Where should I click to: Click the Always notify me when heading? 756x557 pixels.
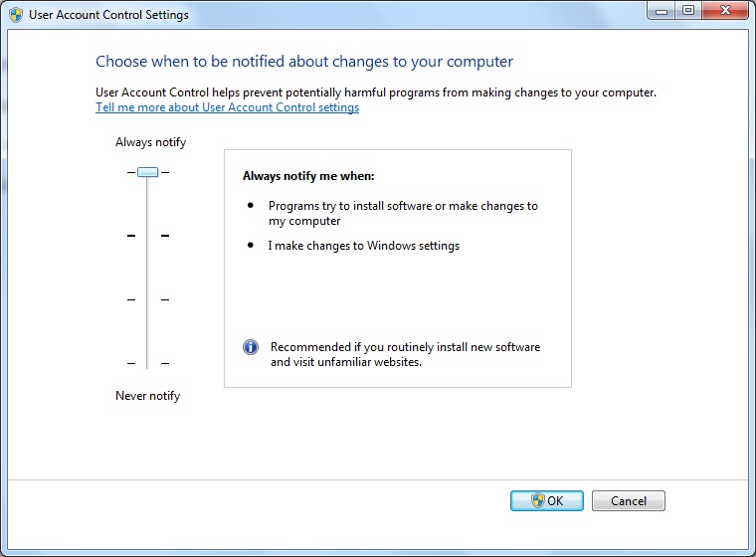pos(308,176)
